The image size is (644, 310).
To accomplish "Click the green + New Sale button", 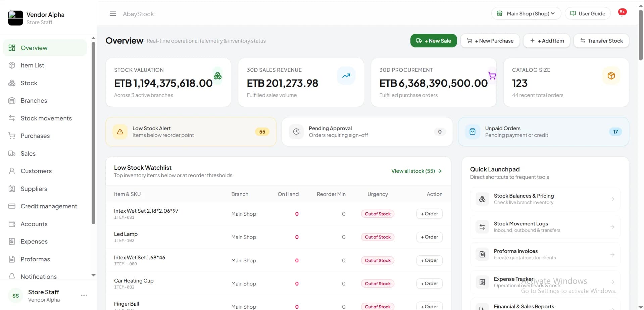I will point(434,41).
